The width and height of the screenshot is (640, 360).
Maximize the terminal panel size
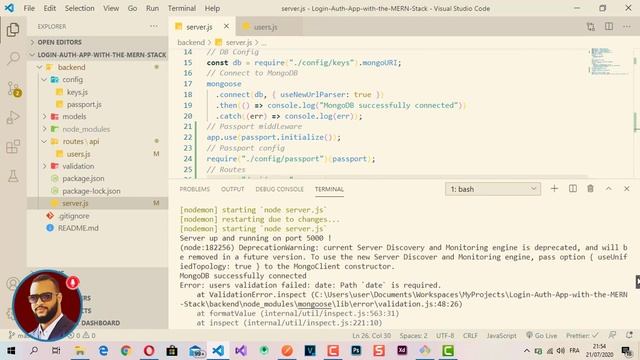click(x=609, y=189)
